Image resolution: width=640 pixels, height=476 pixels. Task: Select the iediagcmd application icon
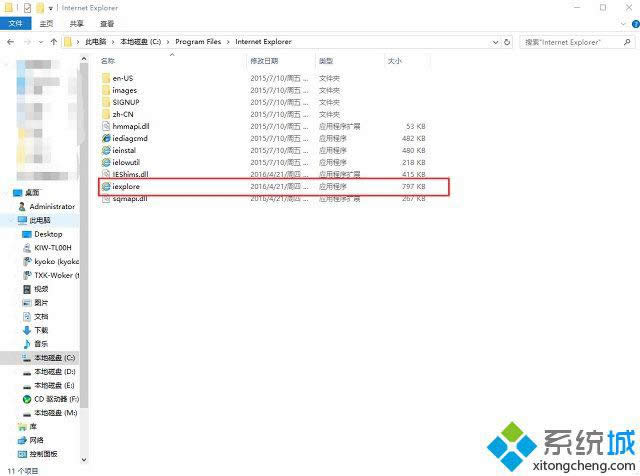point(106,138)
